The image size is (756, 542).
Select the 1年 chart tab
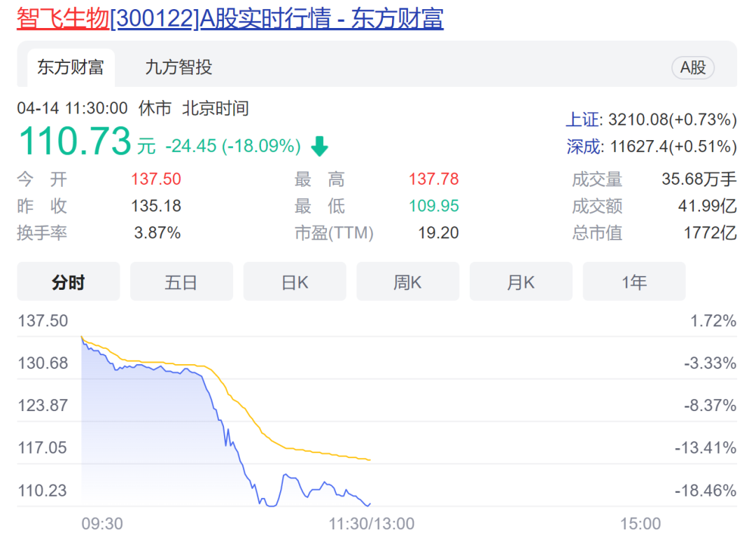[x=634, y=282]
